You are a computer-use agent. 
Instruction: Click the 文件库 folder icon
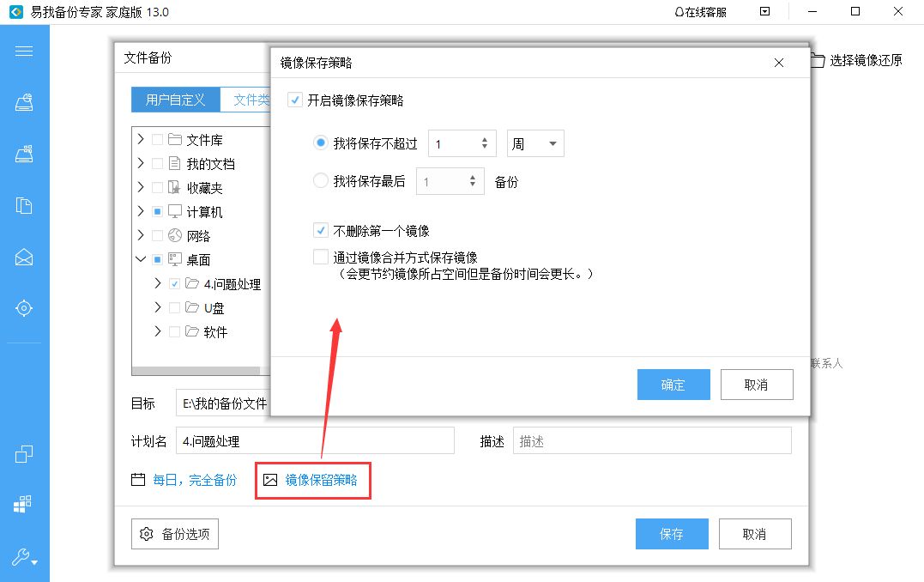[174, 139]
